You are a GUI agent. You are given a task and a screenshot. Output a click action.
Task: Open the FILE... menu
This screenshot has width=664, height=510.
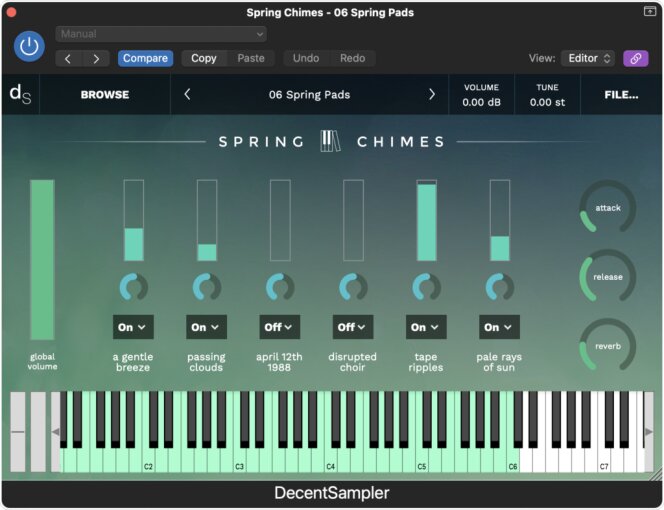point(621,94)
